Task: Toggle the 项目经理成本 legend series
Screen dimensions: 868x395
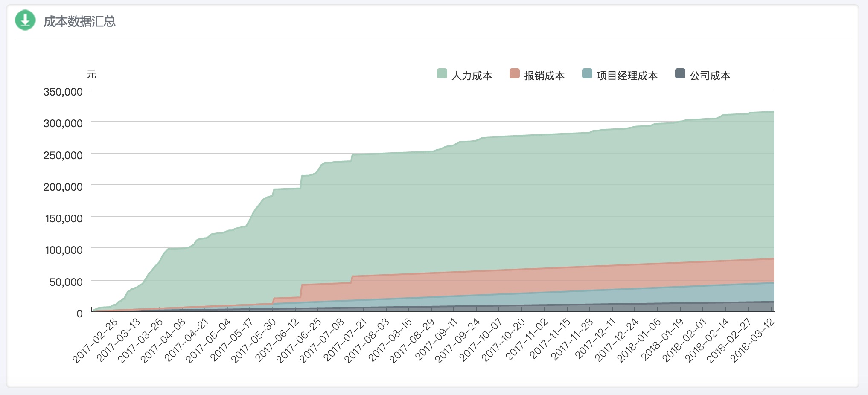Action: click(x=620, y=75)
